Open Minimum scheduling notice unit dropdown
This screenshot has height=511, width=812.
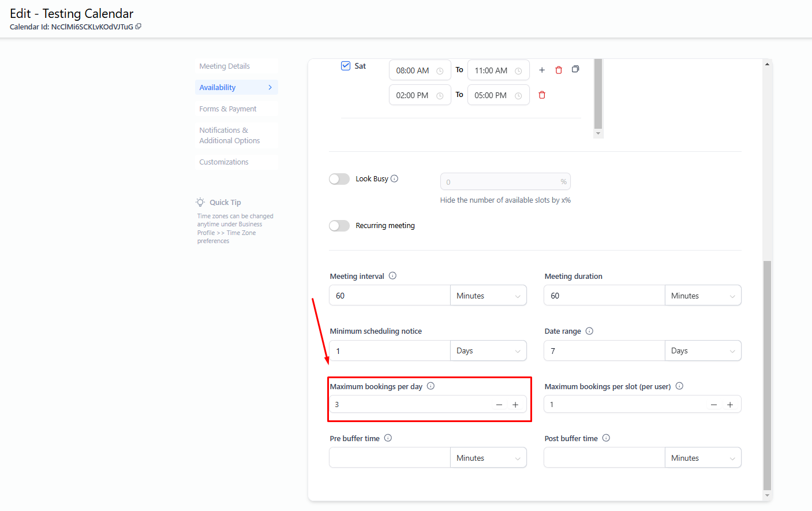tap(488, 351)
